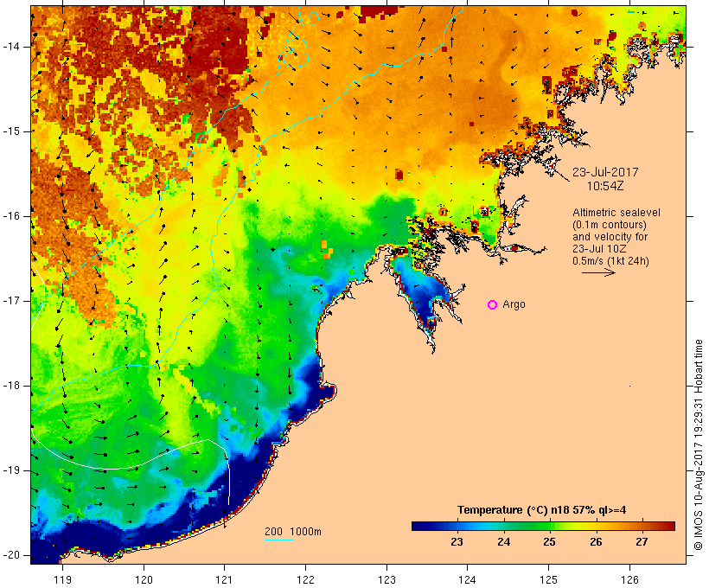Click the dark blue end of temperature colorbar
The height and width of the screenshot is (588, 709).
[418, 526]
